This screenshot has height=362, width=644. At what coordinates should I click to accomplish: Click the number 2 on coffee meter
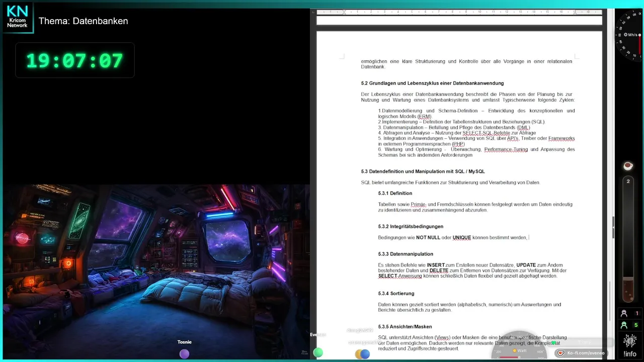click(x=628, y=181)
